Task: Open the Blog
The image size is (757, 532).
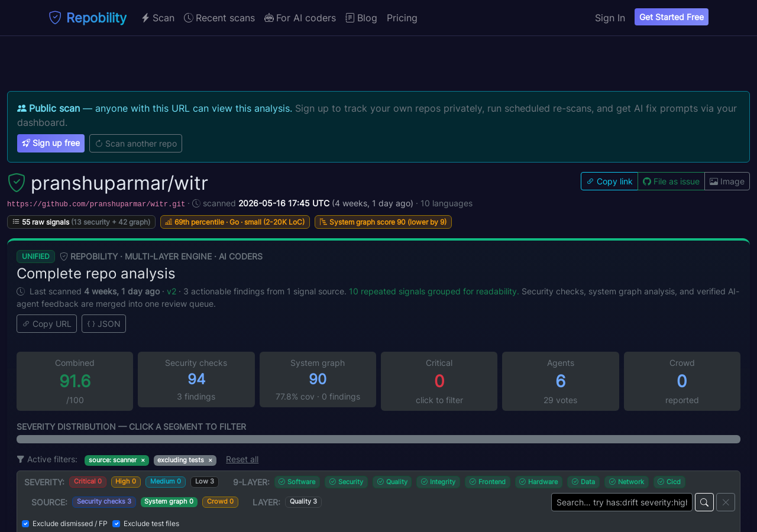Action: 361,18
